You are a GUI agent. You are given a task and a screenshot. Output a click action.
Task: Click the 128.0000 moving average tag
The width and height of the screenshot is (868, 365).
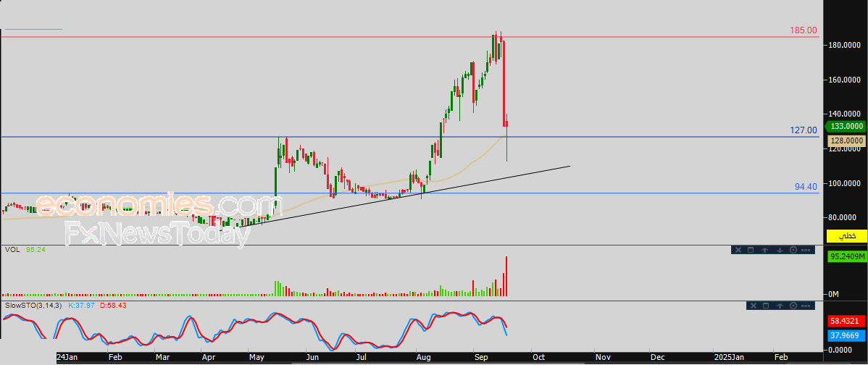[846, 141]
